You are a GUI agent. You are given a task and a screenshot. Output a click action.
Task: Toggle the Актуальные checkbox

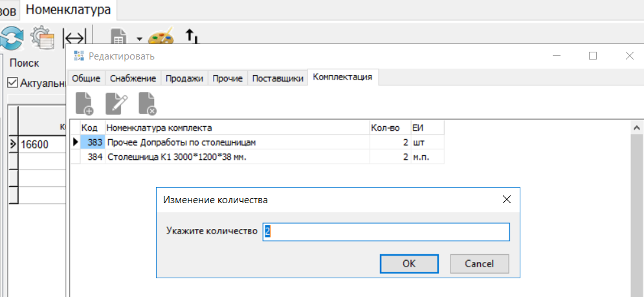(12, 83)
